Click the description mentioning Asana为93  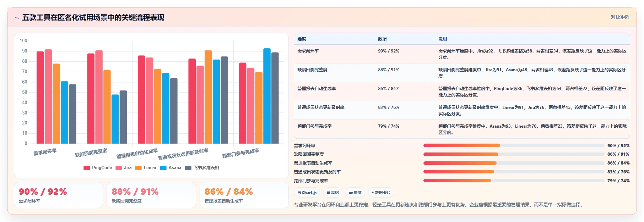click(532, 129)
